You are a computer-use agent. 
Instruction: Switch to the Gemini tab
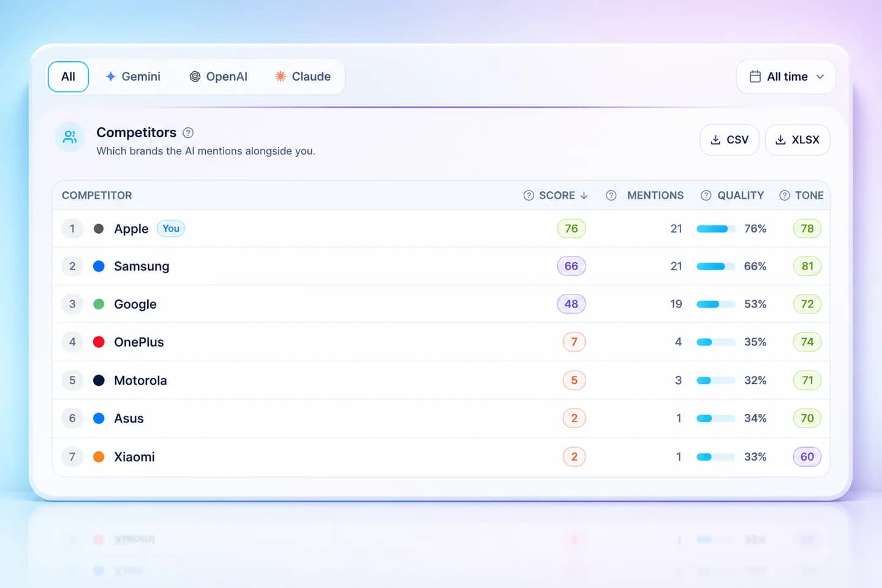pyautogui.click(x=133, y=77)
